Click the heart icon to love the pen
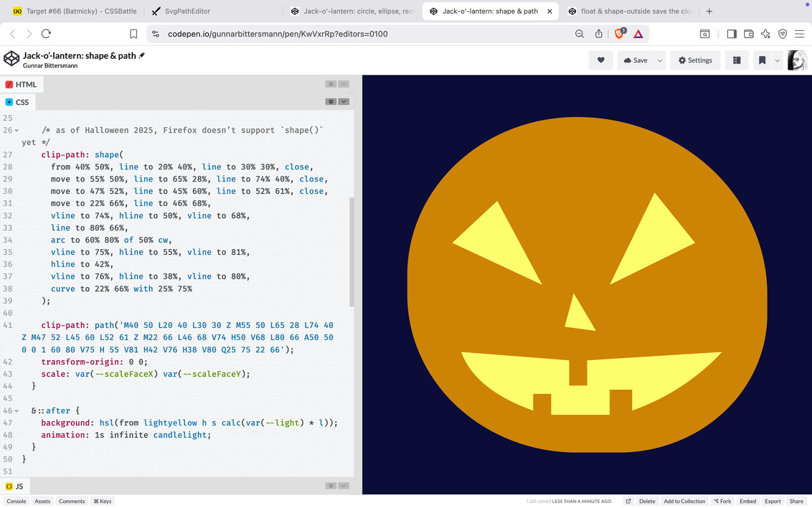The width and height of the screenshot is (812, 508). tap(601, 60)
